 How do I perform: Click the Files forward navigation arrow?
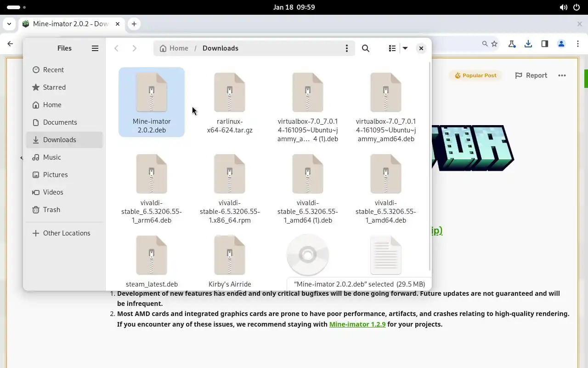point(134,48)
